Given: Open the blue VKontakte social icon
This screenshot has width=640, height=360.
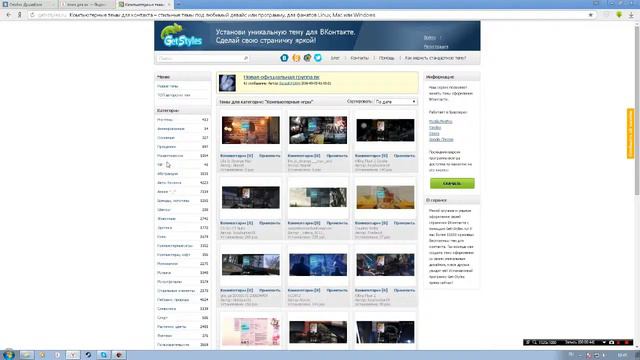Looking at the screenshot, I should click(x=284, y=58).
